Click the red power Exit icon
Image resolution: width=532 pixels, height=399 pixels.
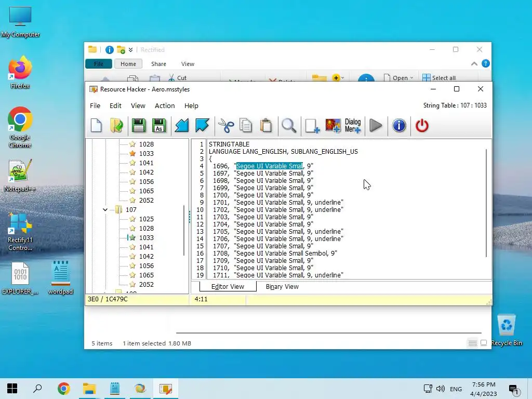tap(422, 126)
